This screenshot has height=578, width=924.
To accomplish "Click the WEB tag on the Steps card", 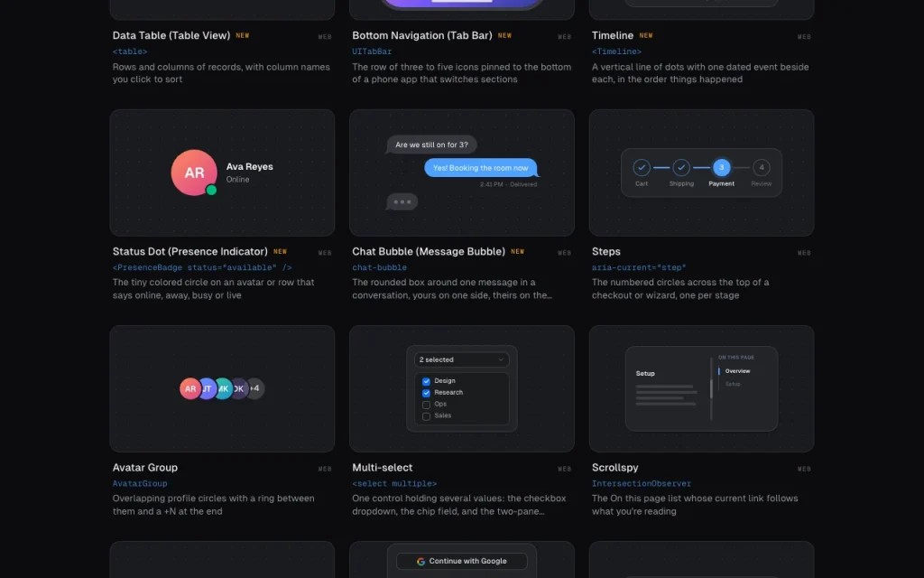I will 804,253.
